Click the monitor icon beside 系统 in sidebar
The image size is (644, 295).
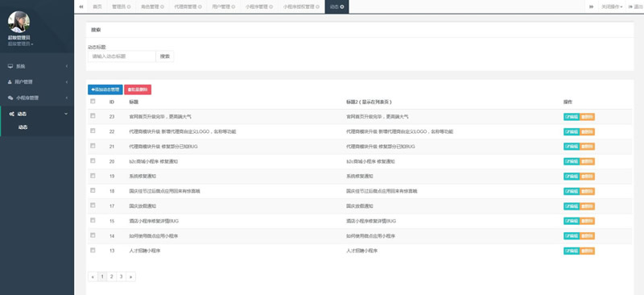[10, 66]
